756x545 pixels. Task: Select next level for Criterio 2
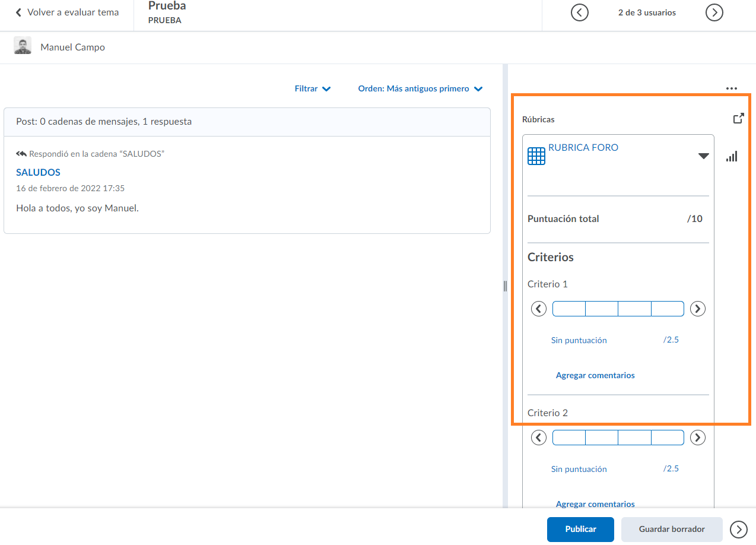pyautogui.click(x=698, y=438)
